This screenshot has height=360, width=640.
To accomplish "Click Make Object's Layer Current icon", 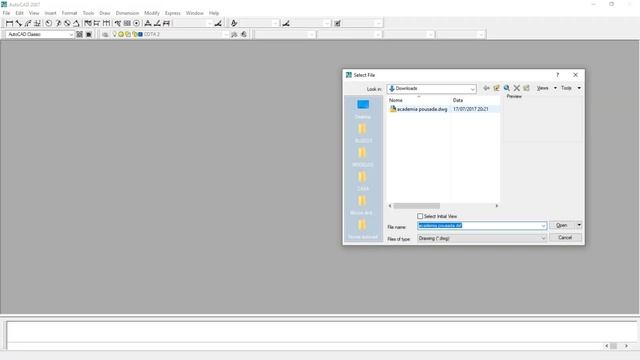I will (x=234, y=34).
